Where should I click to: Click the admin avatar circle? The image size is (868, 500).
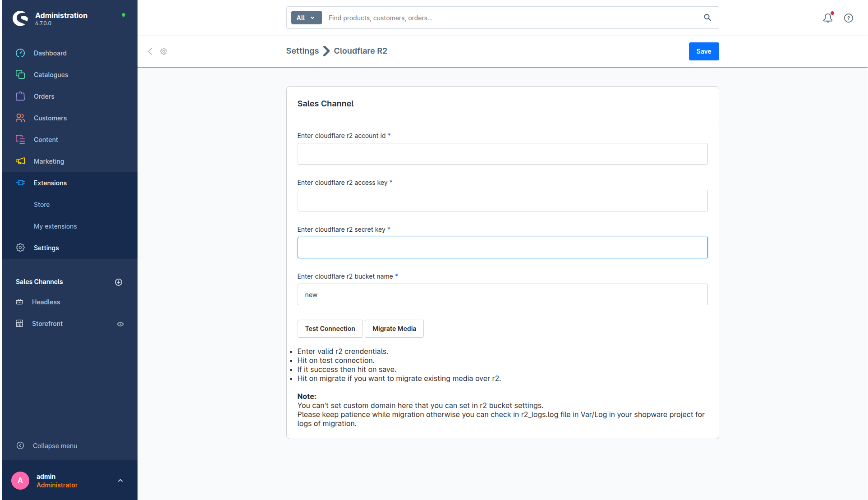[x=20, y=481]
